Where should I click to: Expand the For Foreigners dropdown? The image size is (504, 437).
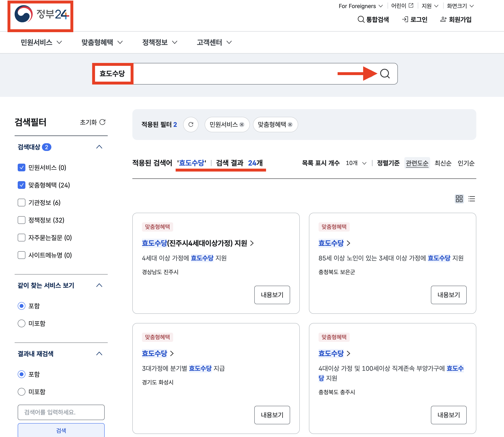[x=360, y=6]
